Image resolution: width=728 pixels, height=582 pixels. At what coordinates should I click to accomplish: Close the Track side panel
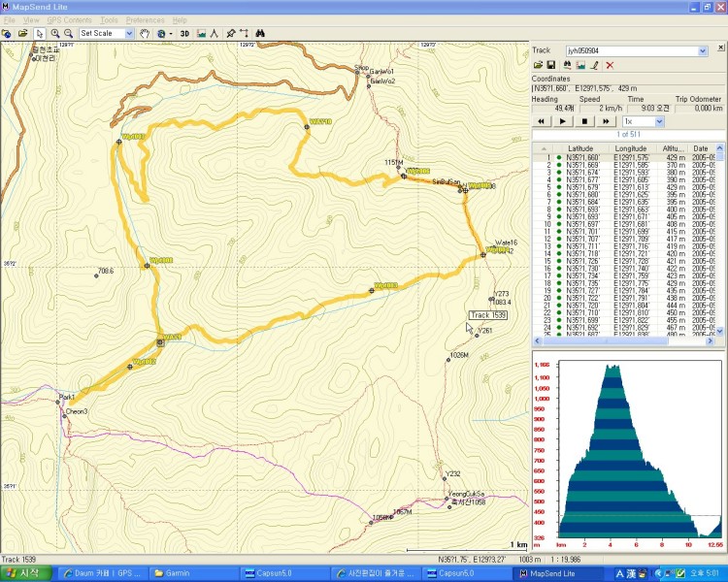(x=720, y=48)
